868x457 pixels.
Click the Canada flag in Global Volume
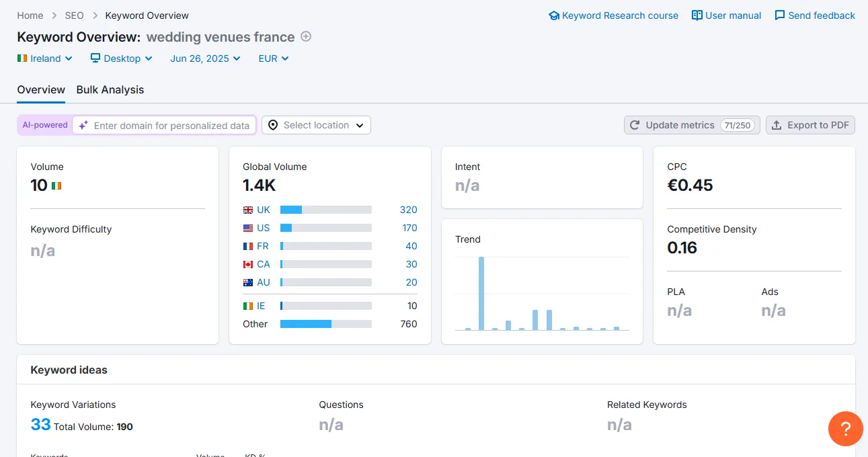coord(248,264)
